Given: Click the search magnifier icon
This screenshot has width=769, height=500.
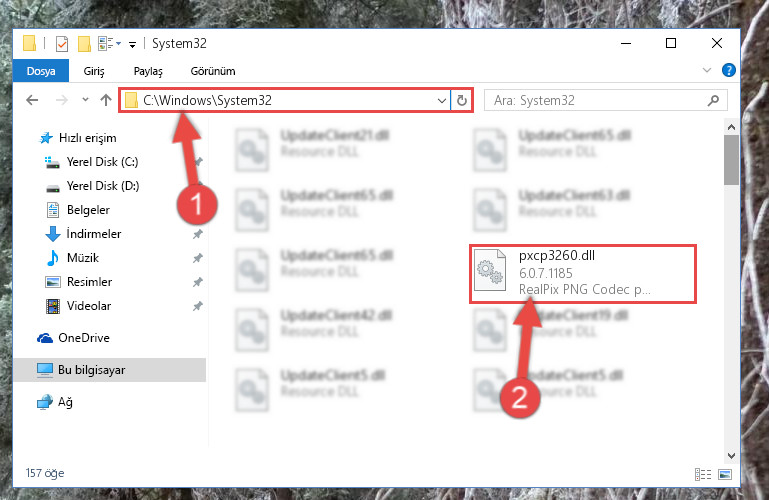Looking at the screenshot, I should tap(713, 100).
